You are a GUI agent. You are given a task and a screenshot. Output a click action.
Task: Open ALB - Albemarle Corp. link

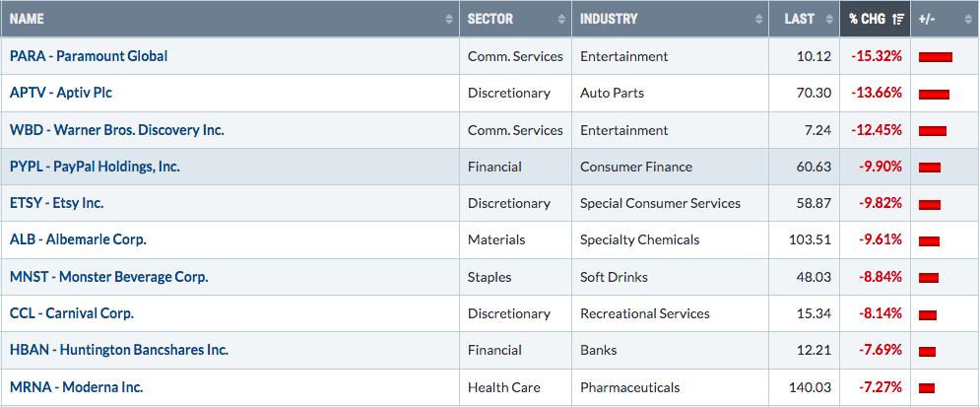[x=78, y=239]
